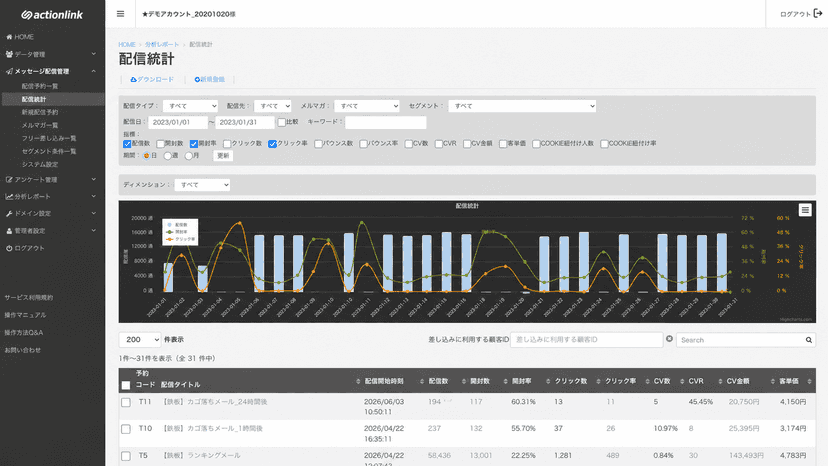Viewport: 828px width, 466px height.
Task: Click start date field 2023/01/01
Action: [178, 122]
